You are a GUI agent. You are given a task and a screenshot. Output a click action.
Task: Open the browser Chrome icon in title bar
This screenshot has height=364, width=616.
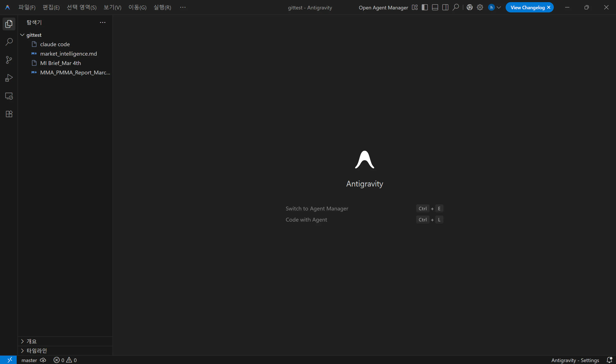click(x=469, y=7)
